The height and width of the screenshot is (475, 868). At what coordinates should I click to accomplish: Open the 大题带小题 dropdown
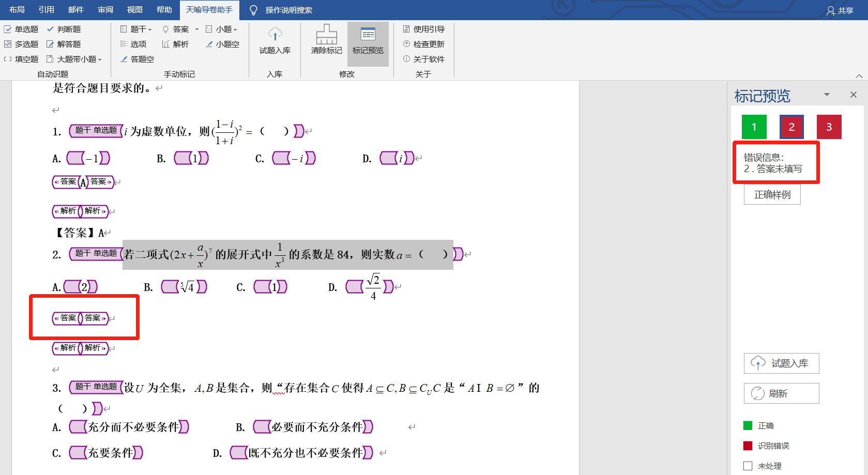point(100,59)
